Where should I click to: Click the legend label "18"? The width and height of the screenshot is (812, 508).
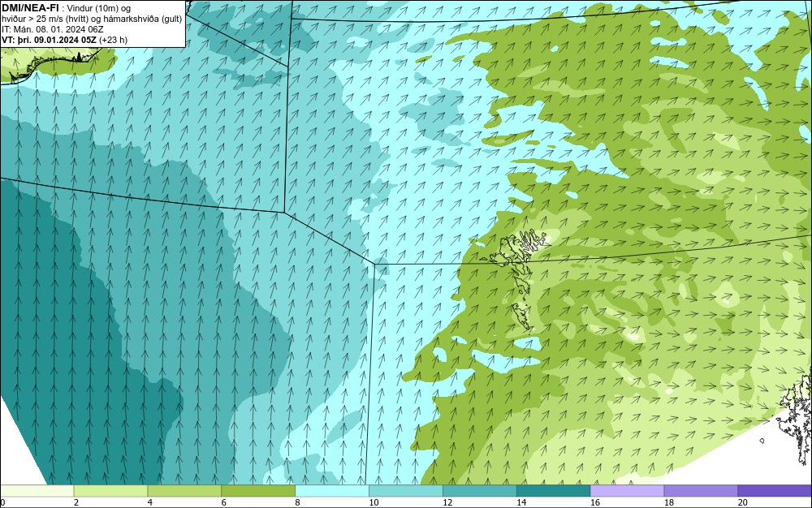click(x=668, y=502)
